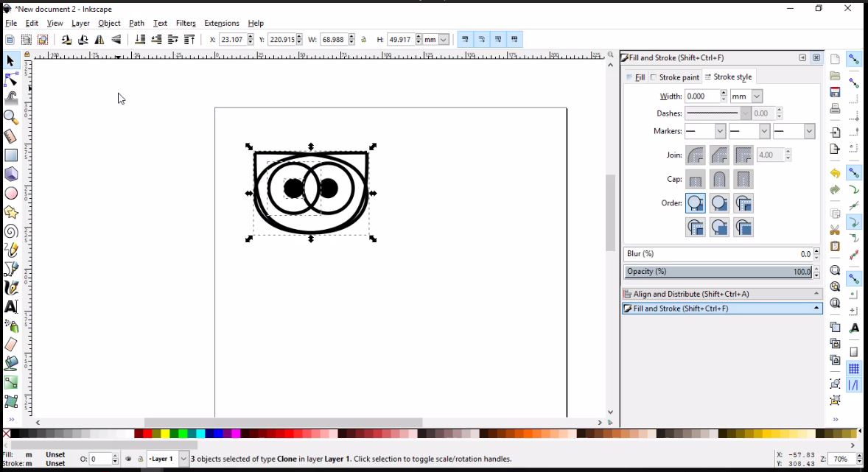Select the Pencil freehand tool
Screen dimensions: 868x472
(x=10, y=250)
